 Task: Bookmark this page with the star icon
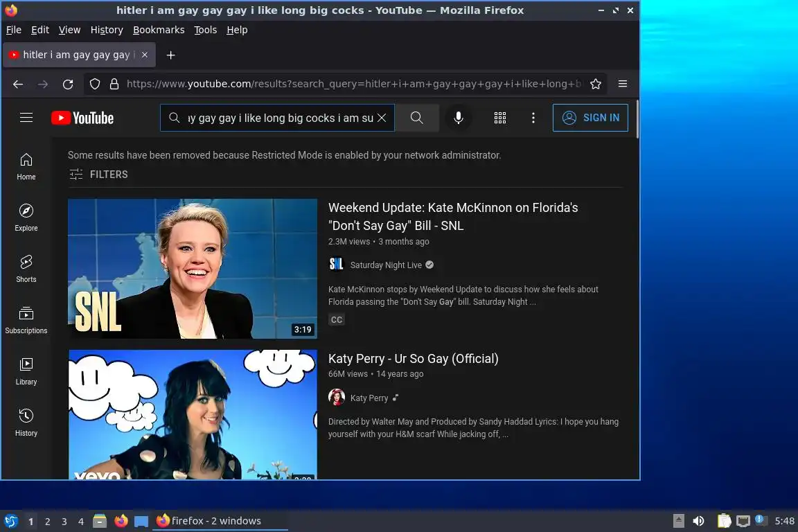pyautogui.click(x=596, y=84)
